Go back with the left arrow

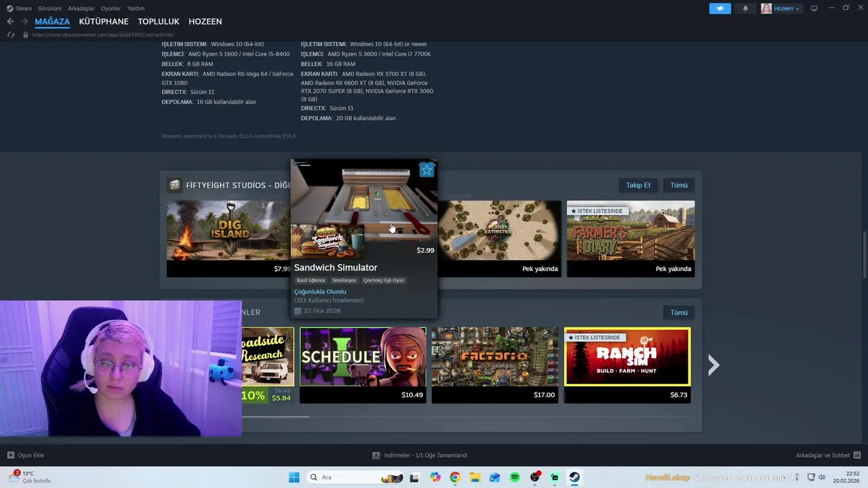(x=10, y=22)
